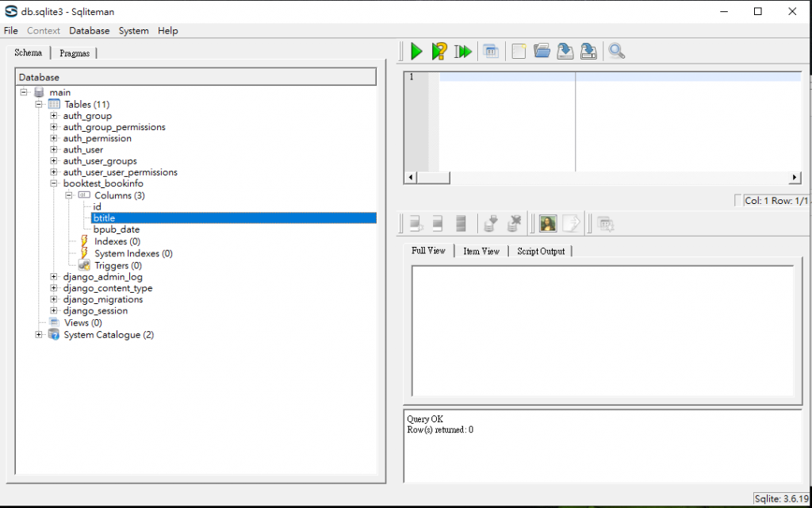Image resolution: width=812 pixels, height=508 pixels.
Task: Expand the auth_group table node
Action: pos(53,116)
